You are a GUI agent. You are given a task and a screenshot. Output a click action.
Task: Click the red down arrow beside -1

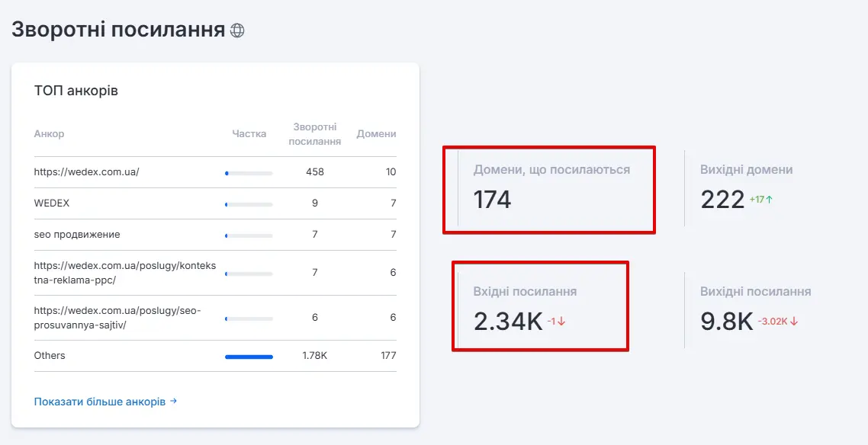[561, 322]
